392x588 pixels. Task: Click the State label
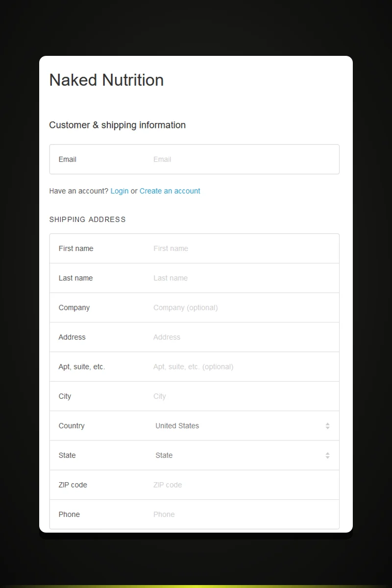(x=67, y=455)
